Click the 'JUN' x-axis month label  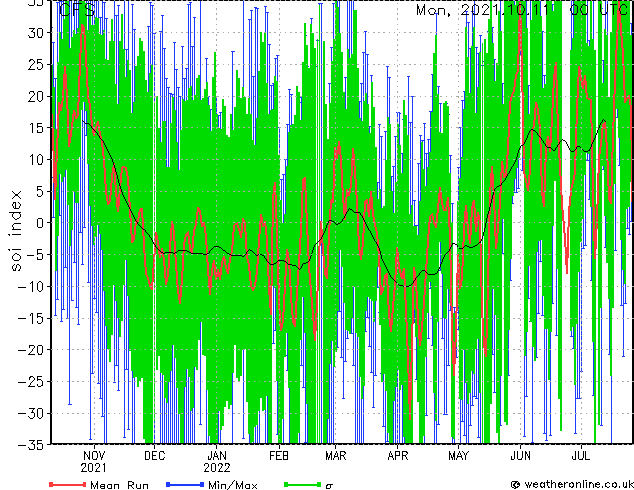point(520,456)
